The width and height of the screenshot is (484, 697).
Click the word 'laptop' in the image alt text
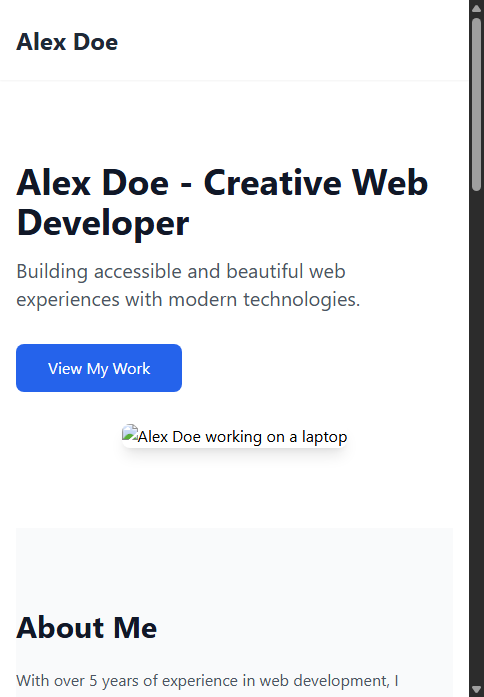point(324,437)
